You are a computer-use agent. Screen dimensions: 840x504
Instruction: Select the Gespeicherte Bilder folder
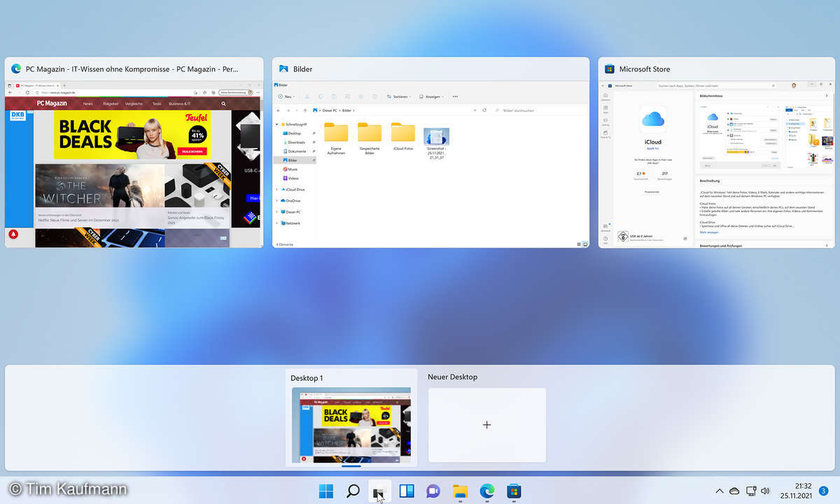(x=370, y=139)
